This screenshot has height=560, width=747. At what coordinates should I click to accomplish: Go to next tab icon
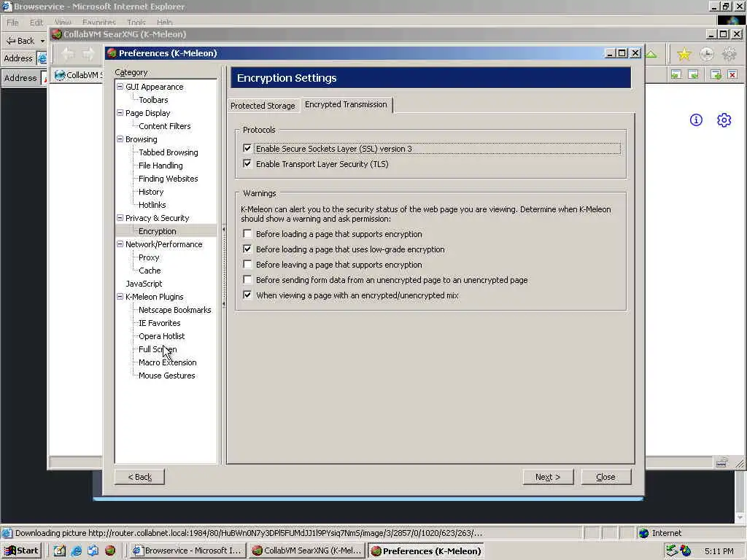693,74
